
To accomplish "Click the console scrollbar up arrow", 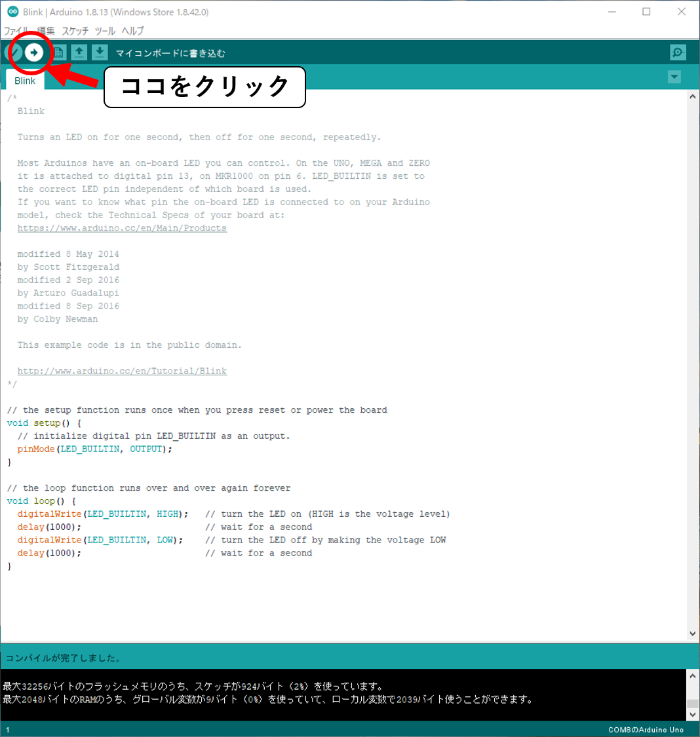I will pyautogui.click(x=693, y=676).
